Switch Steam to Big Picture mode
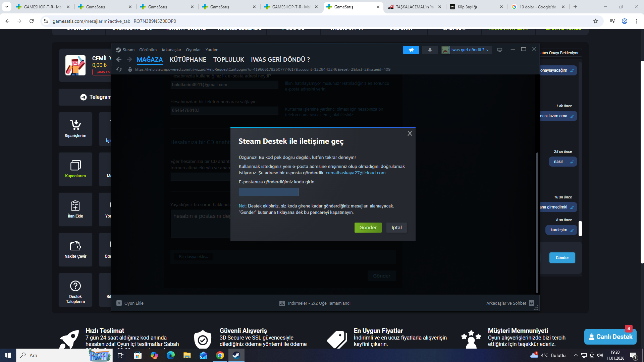The height and width of the screenshot is (362, 644). coord(500,50)
